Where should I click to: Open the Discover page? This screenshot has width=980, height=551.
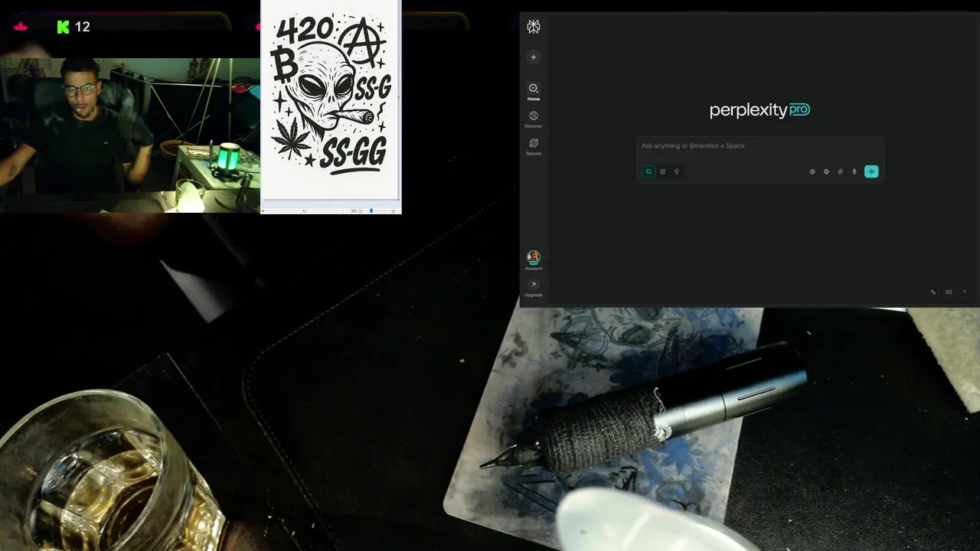coord(534,119)
